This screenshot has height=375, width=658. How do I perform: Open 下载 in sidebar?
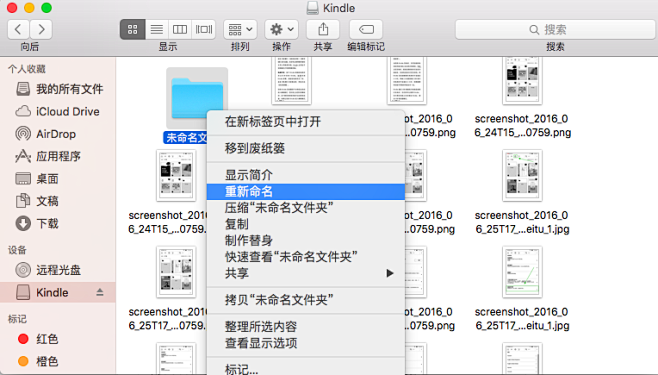tap(59, 223)
